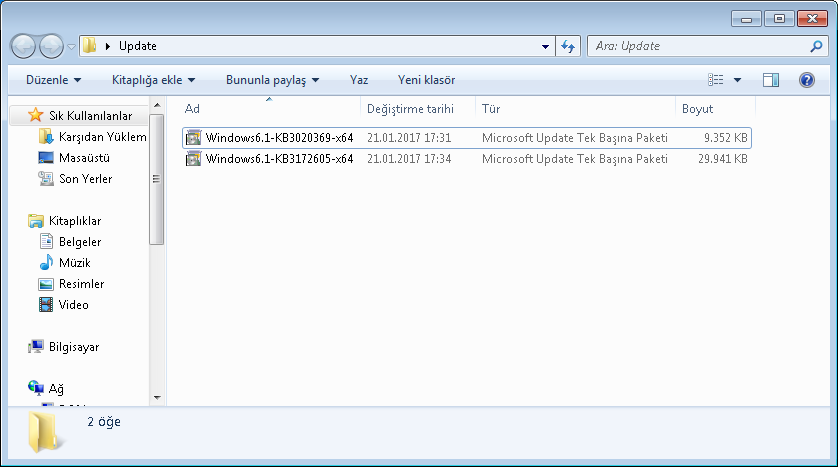Open the Belgeler library
Viewport: 838px width, 467px height.
80,242
